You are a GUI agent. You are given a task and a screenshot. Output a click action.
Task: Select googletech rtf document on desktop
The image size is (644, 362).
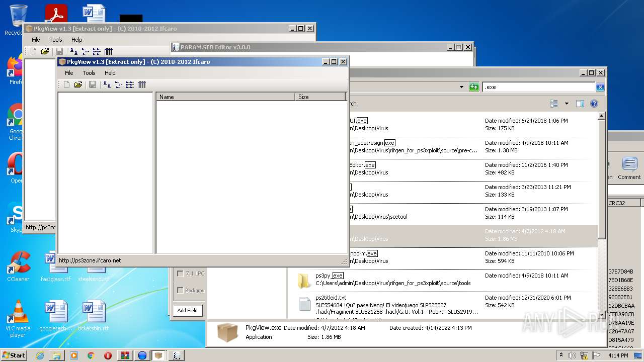point(56,316)
